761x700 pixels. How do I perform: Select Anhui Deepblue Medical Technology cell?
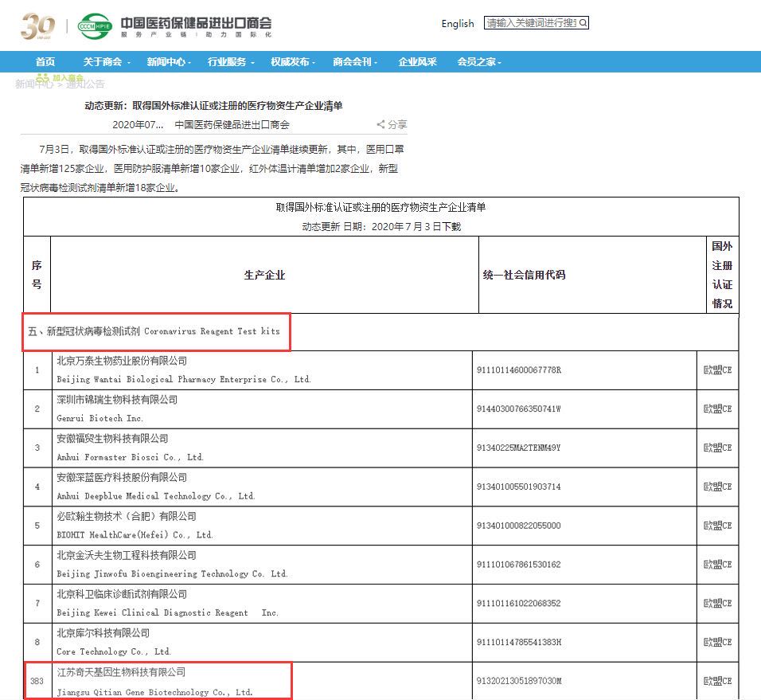coord(262,487)
